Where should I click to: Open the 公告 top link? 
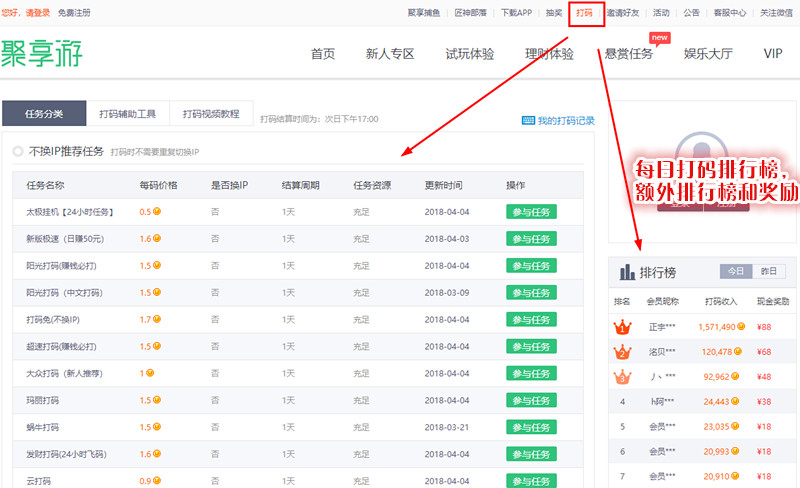tap(691, 13)
